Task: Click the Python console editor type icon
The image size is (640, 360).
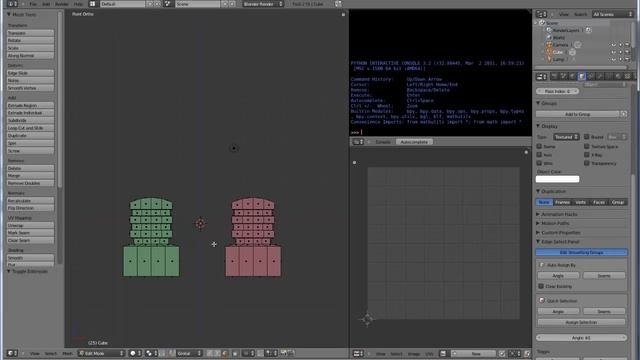Action: (x=358, y=142)
